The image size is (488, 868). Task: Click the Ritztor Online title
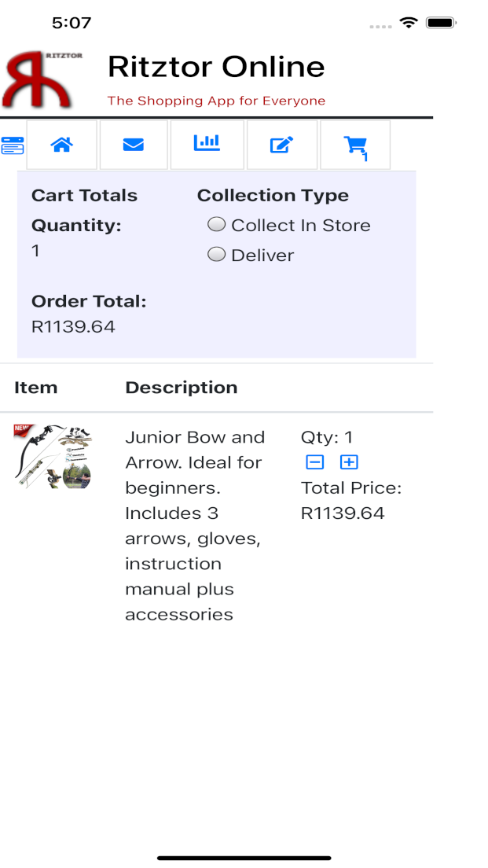[x=216, y=67]
